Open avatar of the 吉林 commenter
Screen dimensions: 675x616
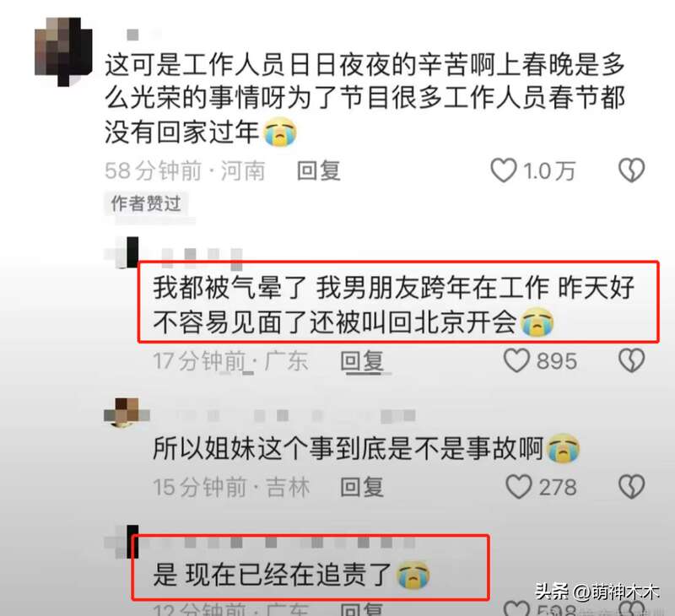point(127,413)
